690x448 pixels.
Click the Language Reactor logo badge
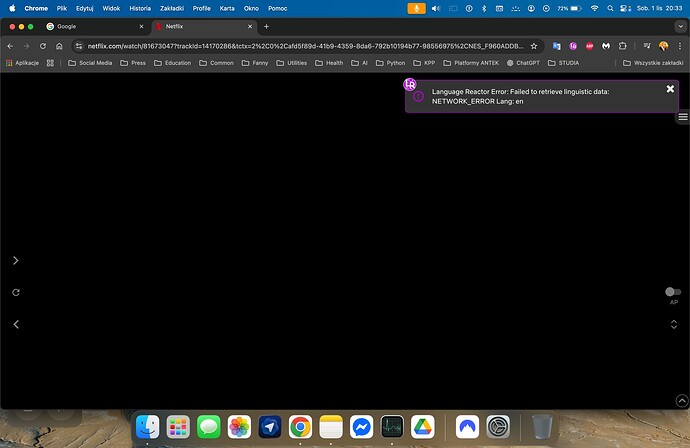[x=410, y=84]
